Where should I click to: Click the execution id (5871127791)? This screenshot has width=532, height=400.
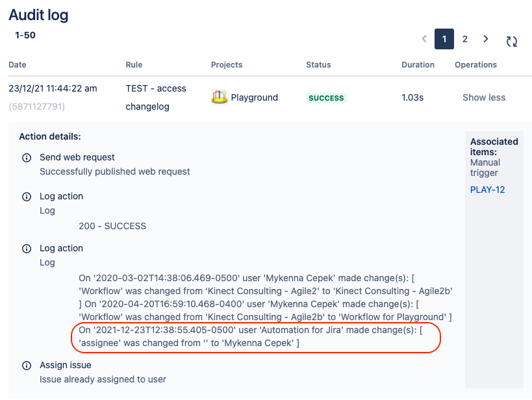(x=36, y=107)
